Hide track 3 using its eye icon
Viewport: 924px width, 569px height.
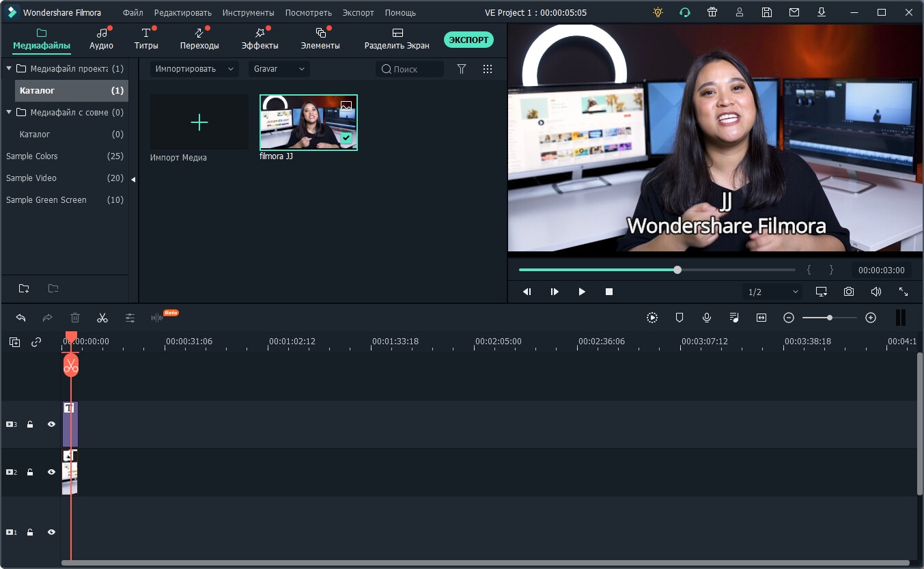pyautogui.click(x=51, y=424)
